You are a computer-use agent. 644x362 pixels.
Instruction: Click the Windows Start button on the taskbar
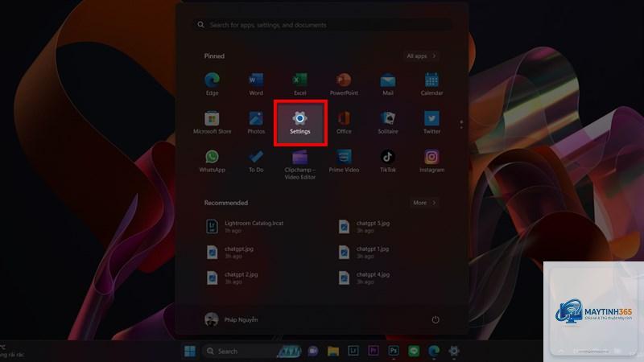coord(190,351)
